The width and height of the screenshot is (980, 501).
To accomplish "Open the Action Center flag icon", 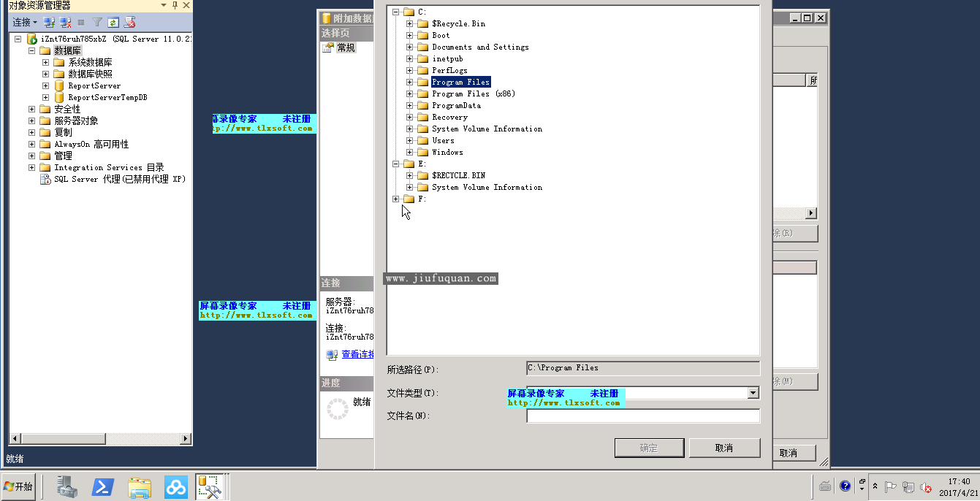I will click(x=890, y=487).
